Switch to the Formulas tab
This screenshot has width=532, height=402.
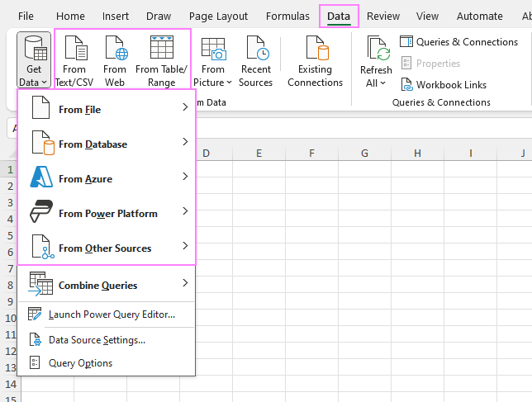tap(288, 16)
